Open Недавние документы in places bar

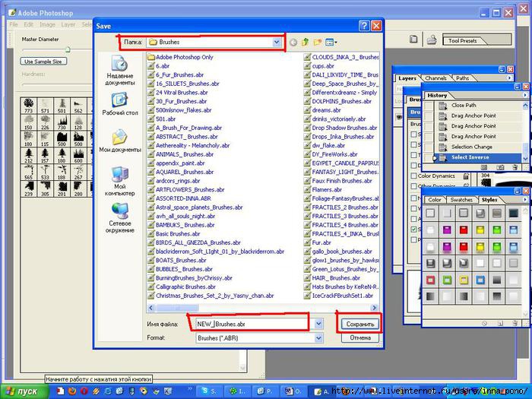pyautogui.click(x=120, y=70)
